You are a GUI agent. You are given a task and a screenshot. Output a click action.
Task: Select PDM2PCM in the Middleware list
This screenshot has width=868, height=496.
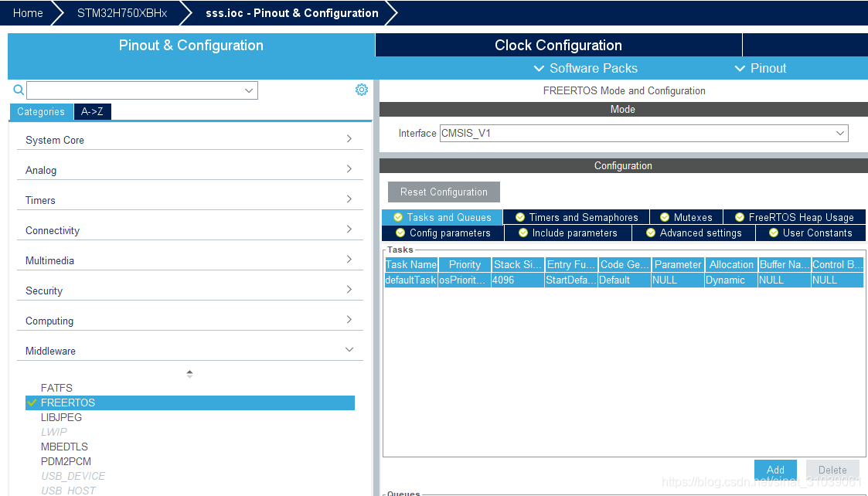coord(66,461)
